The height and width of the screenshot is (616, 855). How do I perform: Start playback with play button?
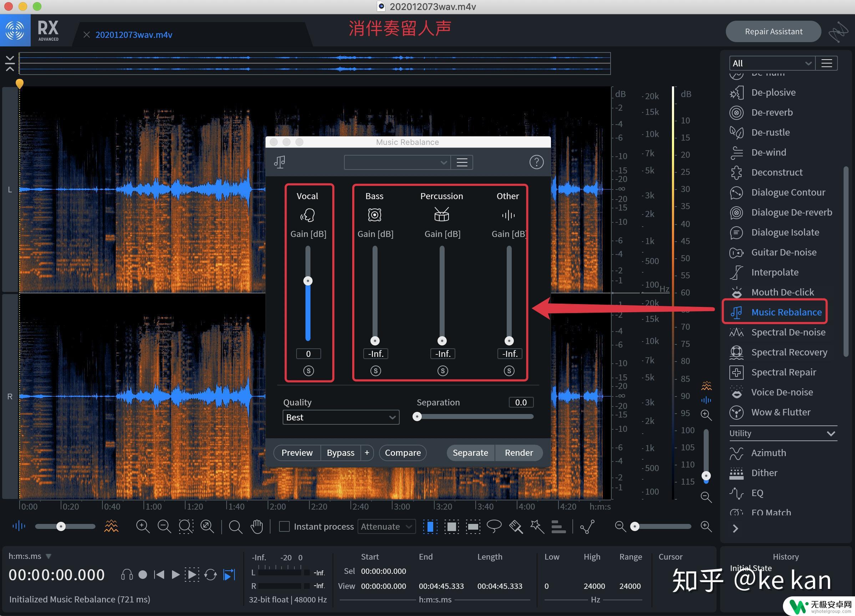[175, 575]
